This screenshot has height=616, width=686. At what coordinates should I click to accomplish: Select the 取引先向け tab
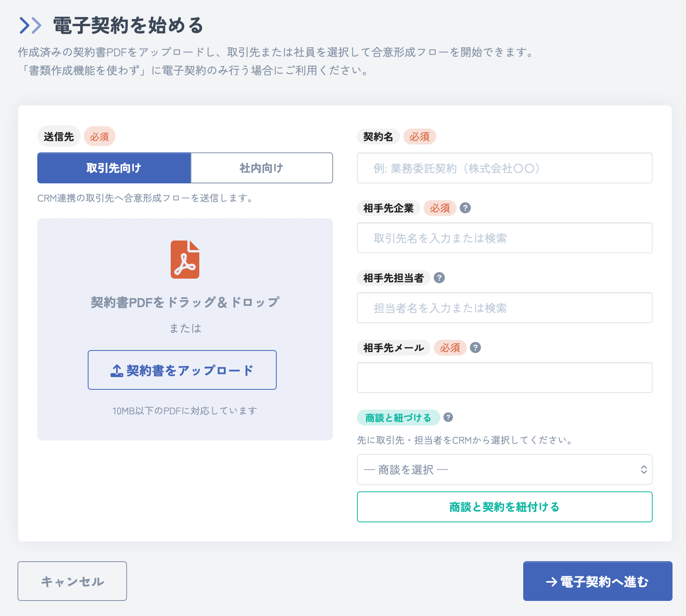(114, 168)
